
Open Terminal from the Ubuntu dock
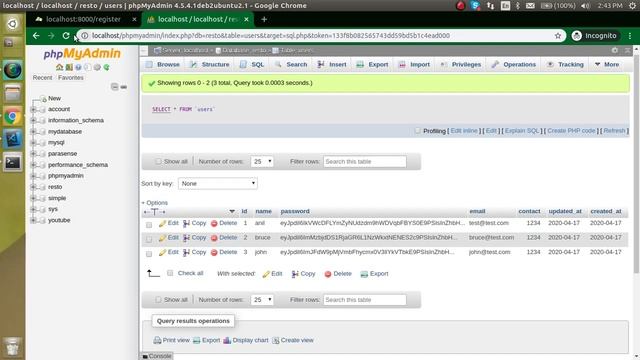point(13,162)
